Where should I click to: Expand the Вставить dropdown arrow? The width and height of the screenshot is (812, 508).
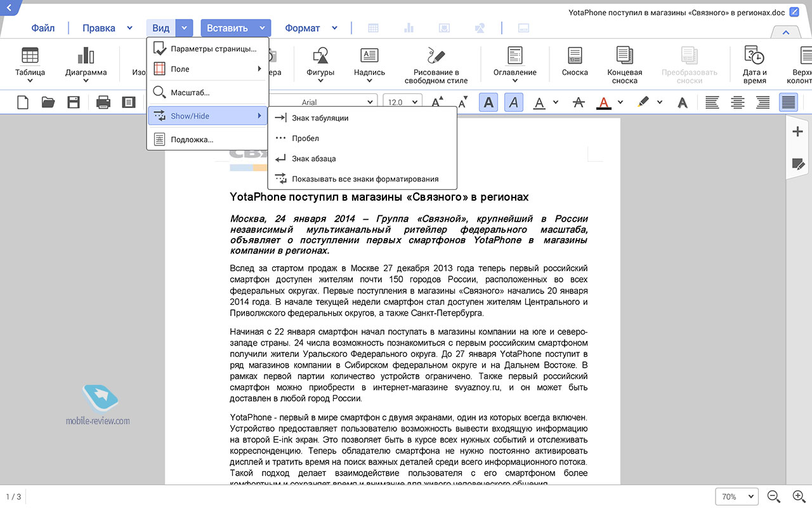point(262,28)
